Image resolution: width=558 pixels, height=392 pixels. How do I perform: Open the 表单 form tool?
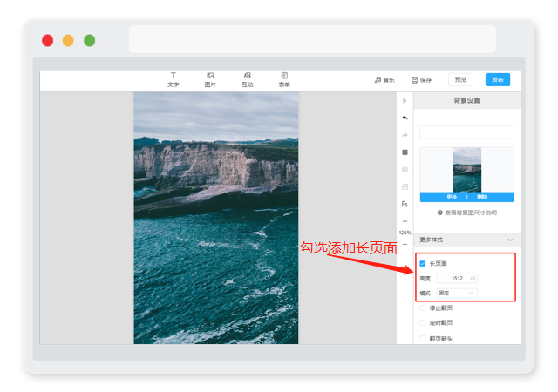[284, 79]
